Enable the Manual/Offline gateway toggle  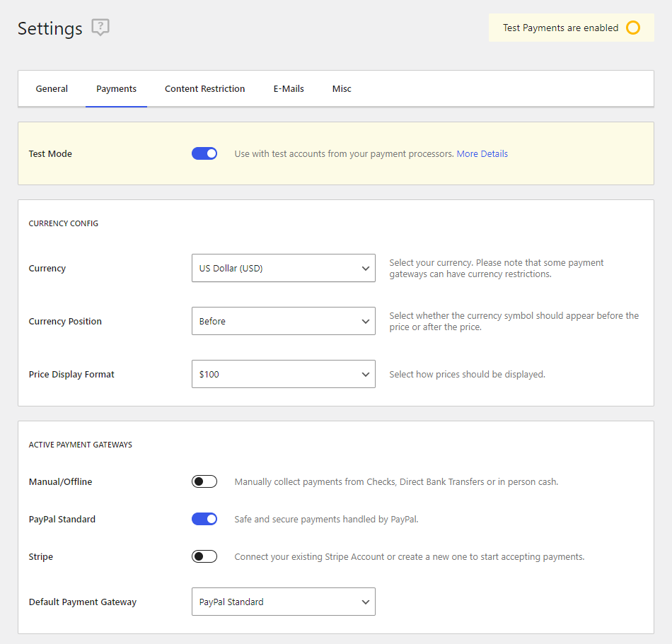point(204,481)
